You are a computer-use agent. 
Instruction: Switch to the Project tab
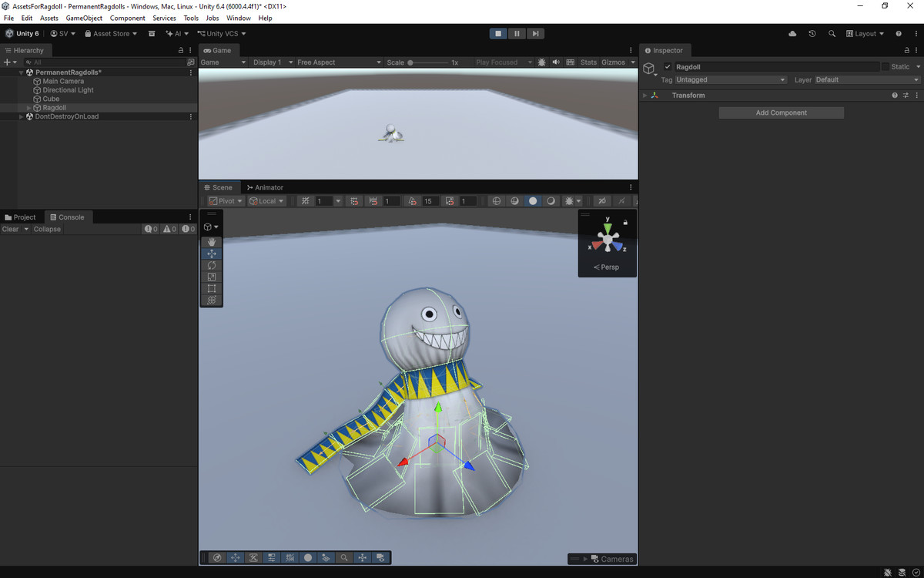click(x=20, y=217)
